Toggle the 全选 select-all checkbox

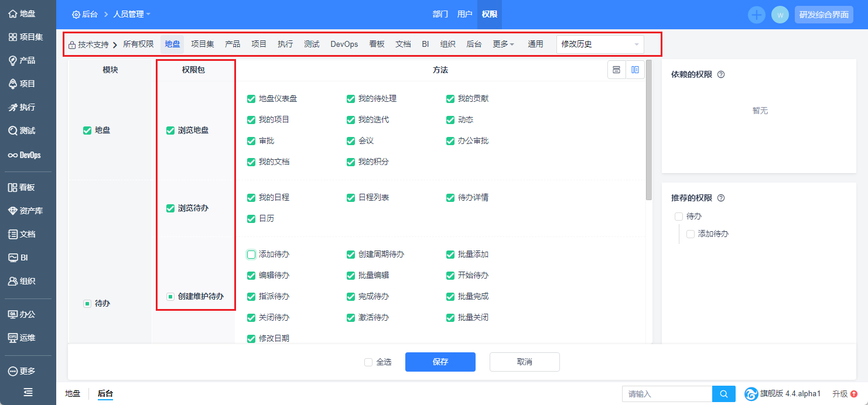368,362
